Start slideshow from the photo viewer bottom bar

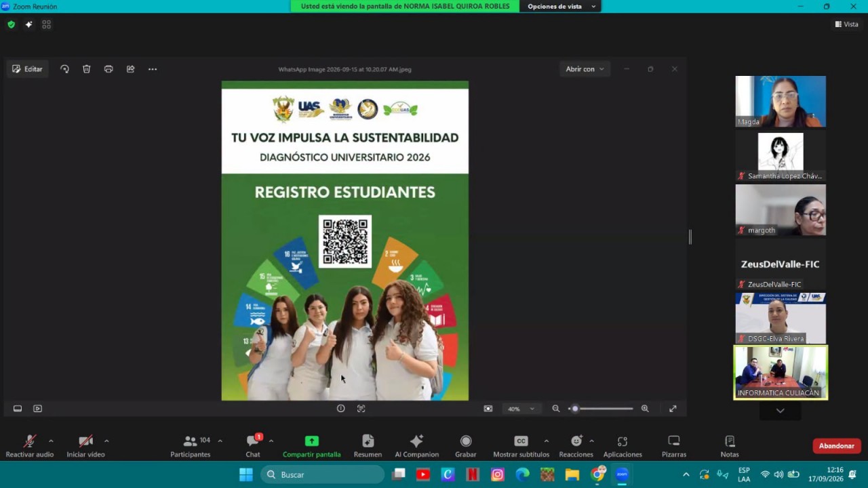coord(38,409)
